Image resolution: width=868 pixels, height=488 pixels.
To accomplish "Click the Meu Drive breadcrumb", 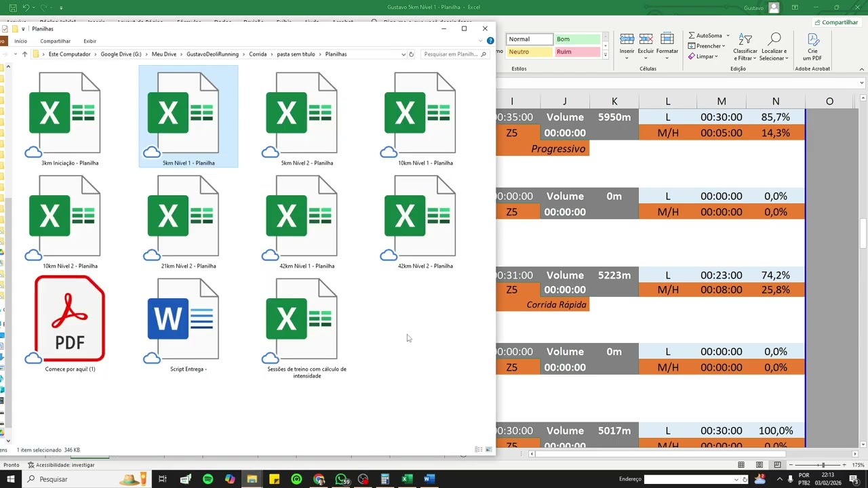I will pyautogui.click(x=164, y=54).
